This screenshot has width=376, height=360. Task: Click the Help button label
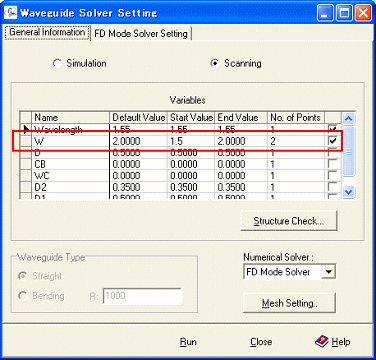[x=341, y=342]
